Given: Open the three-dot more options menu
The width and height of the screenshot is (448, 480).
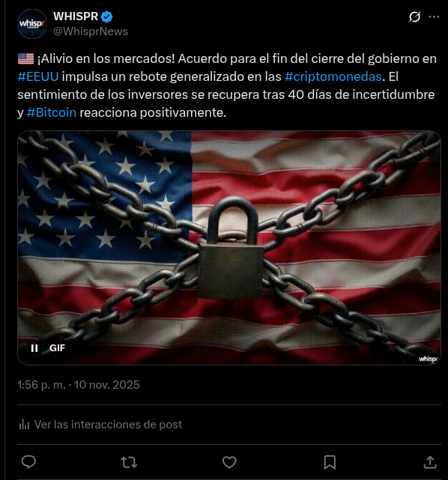Looking at the screenshot, I should click(434, 16).
